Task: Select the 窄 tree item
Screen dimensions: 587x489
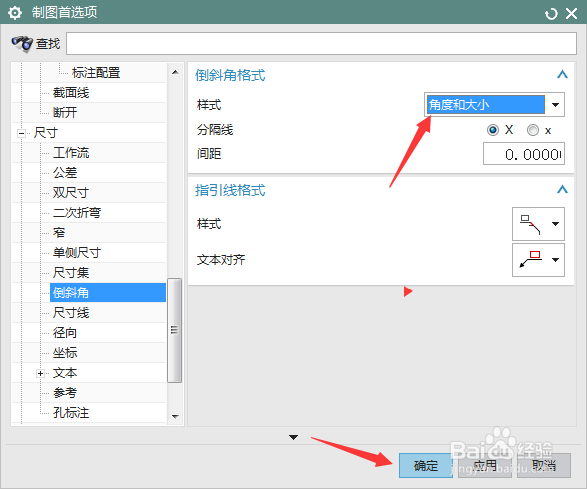Action: point(59,233)
